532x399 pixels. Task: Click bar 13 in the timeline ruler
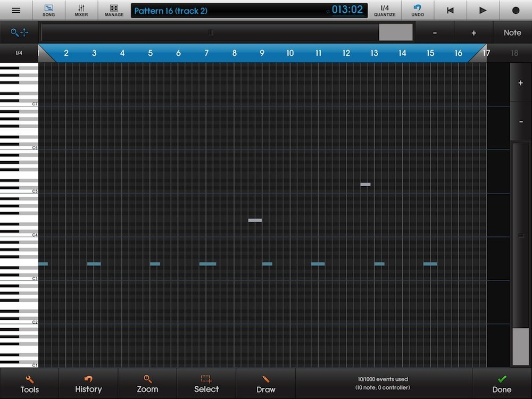point(374,53)
